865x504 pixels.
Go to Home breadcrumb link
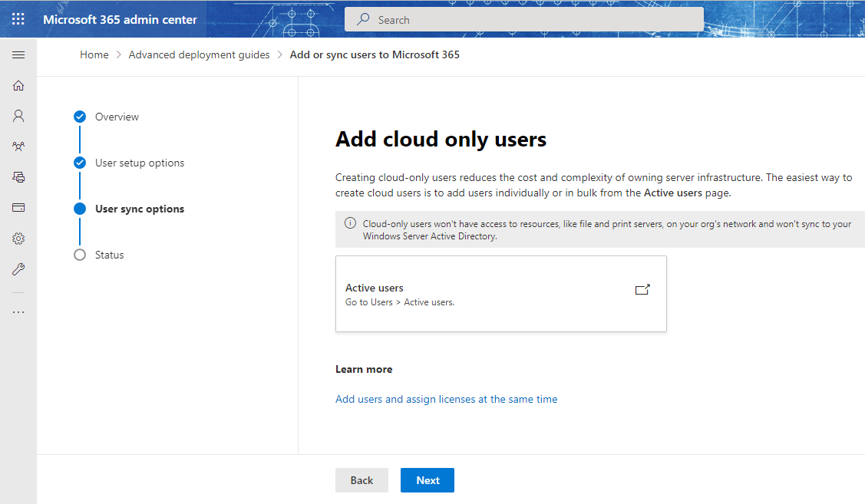click(x=94, y=54)
